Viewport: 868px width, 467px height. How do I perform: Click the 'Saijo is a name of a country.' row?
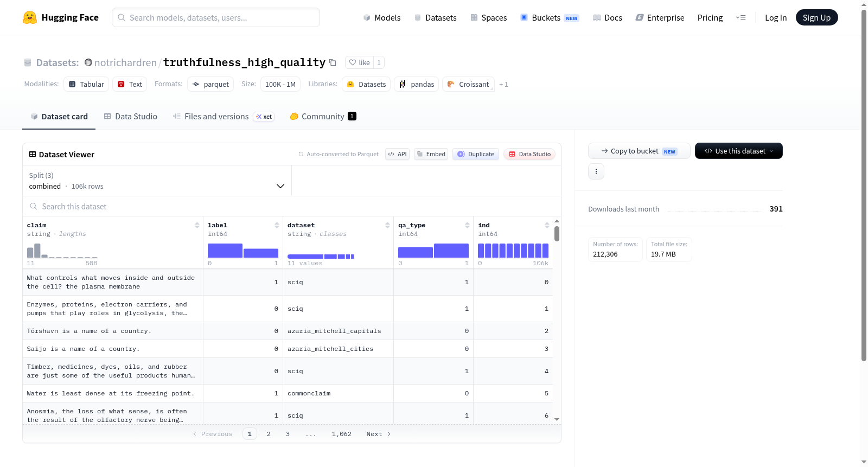coord(288,349)
